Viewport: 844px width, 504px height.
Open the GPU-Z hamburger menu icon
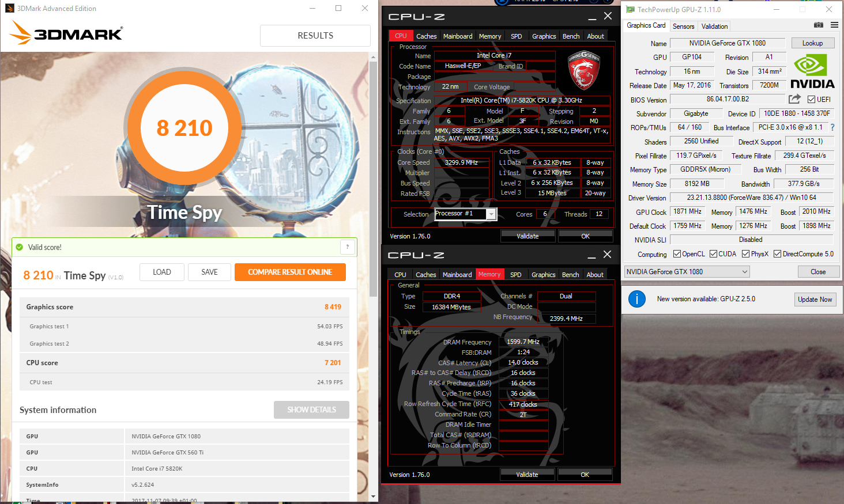tap(834, 25)
